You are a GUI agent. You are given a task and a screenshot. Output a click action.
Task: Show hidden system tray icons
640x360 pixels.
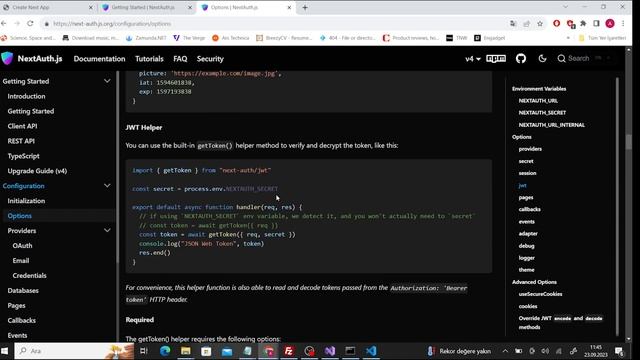click(x=505, y=351)
